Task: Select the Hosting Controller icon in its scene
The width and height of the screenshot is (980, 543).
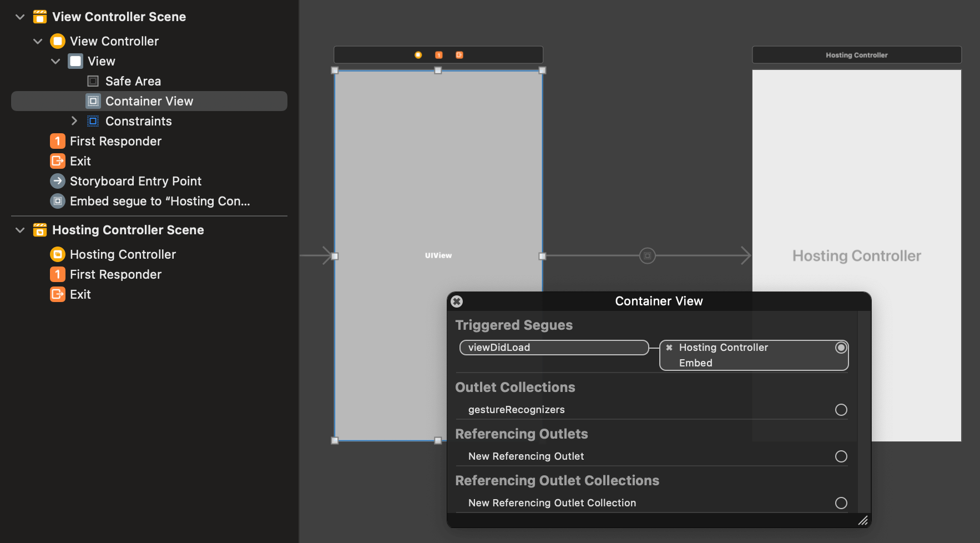Action: point(58,254)
